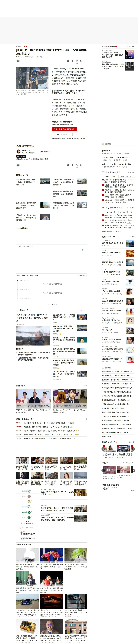Open the STYLE MAGAZINE logo link
The height and width of the screenshot is (644, 138).
[28, 522]
